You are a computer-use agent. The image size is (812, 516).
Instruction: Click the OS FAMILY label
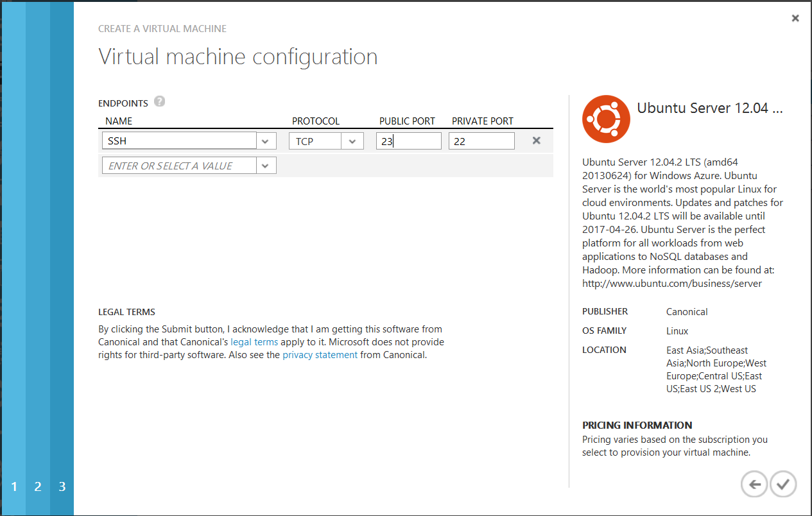[605, 331]
